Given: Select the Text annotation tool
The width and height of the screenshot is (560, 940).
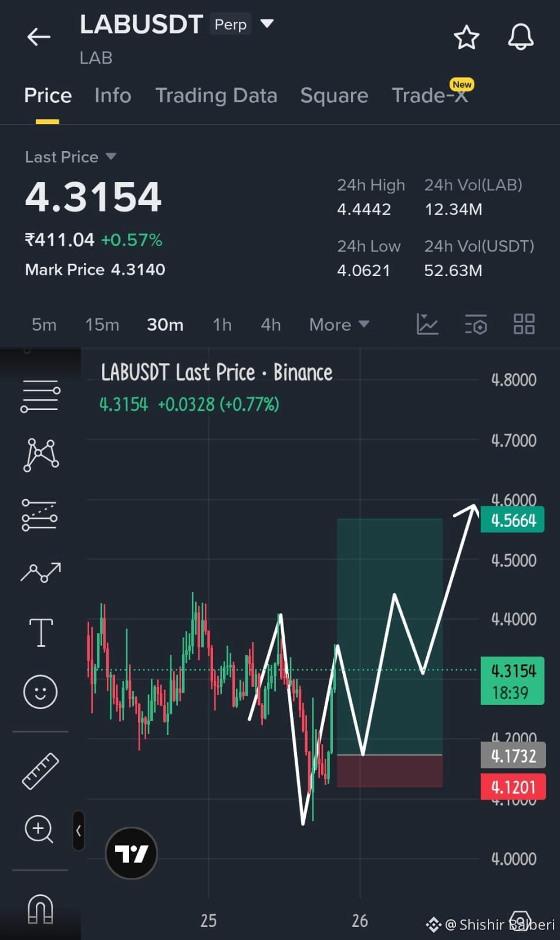Looking at the screenshot, I should click(41, 633).
